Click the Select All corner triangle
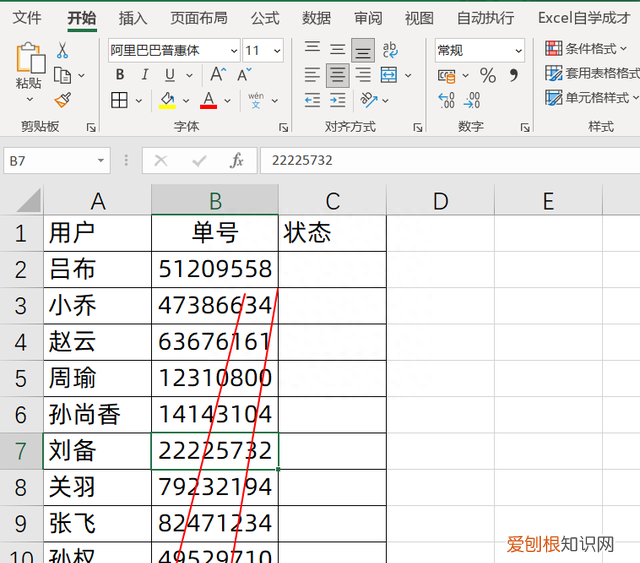 click(29, 200)
